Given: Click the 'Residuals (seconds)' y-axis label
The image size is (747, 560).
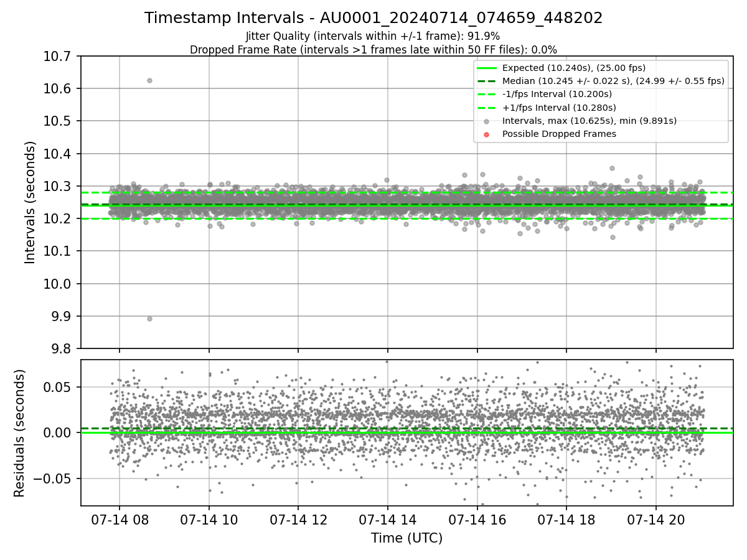Looking at the screenshot, I should point(19,433).
